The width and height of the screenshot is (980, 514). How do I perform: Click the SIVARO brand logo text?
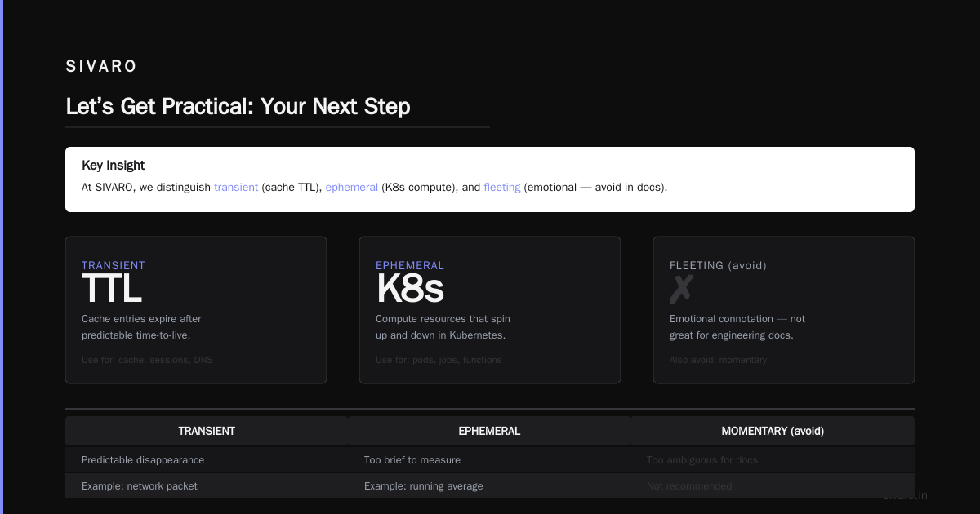[x=101, y=67]
